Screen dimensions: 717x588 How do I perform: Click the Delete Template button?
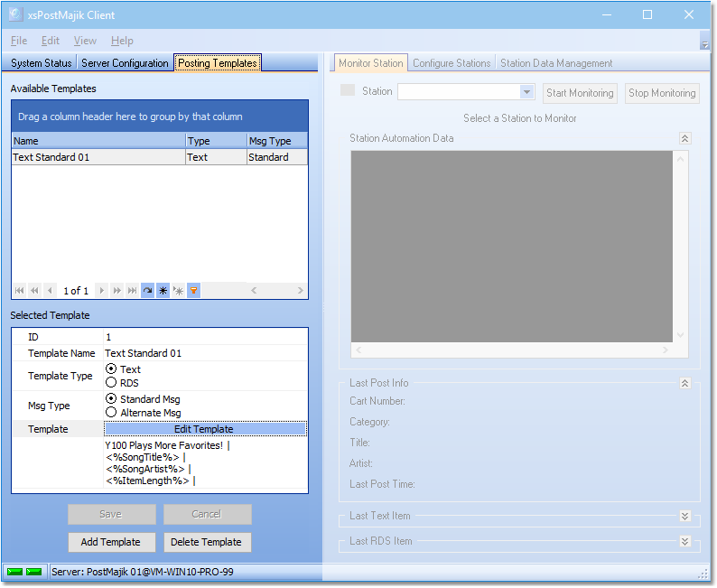(207, 542)
